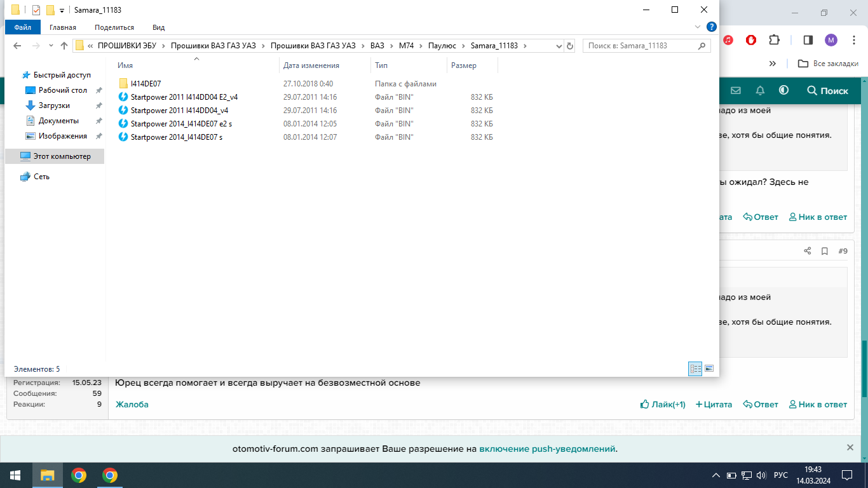Switch to large icons view mode
Viewport: 868px width, 488px height.
[x=709, y=369]
